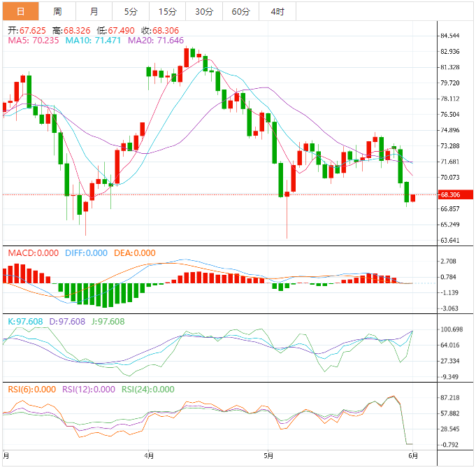This screenshot has width=476, height=470.
Task: Select the 日 daily chart tab
Action: [x=21, y=12]
